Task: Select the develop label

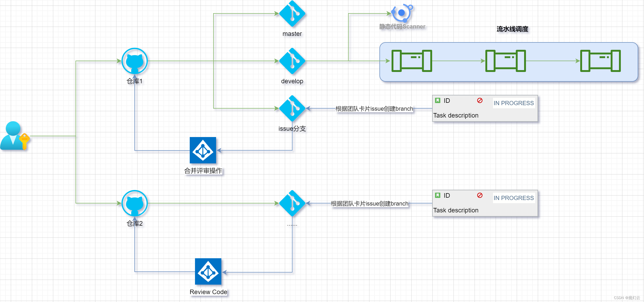Action: 292,81
